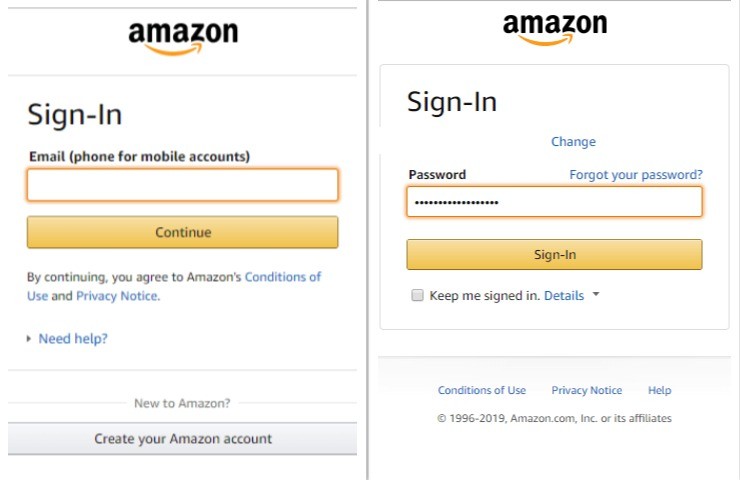Click the footer Help link
740x480 pixels.
(x=659, y=390)
